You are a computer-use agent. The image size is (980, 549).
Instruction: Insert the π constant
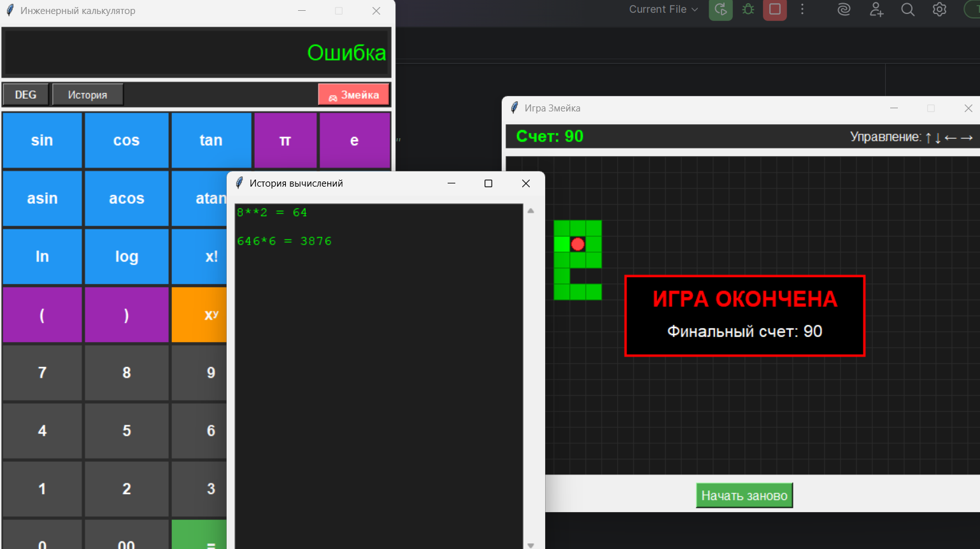click(285, 140)
